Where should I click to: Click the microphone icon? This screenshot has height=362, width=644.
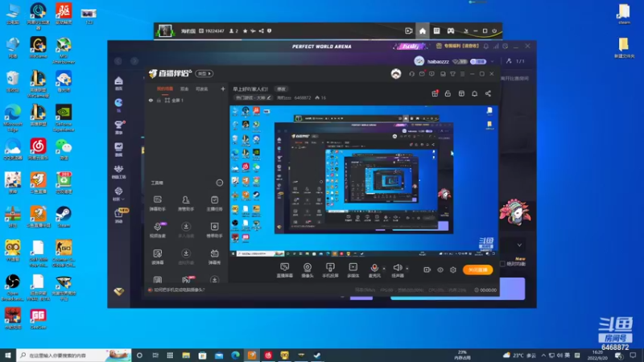pos(374,268)
